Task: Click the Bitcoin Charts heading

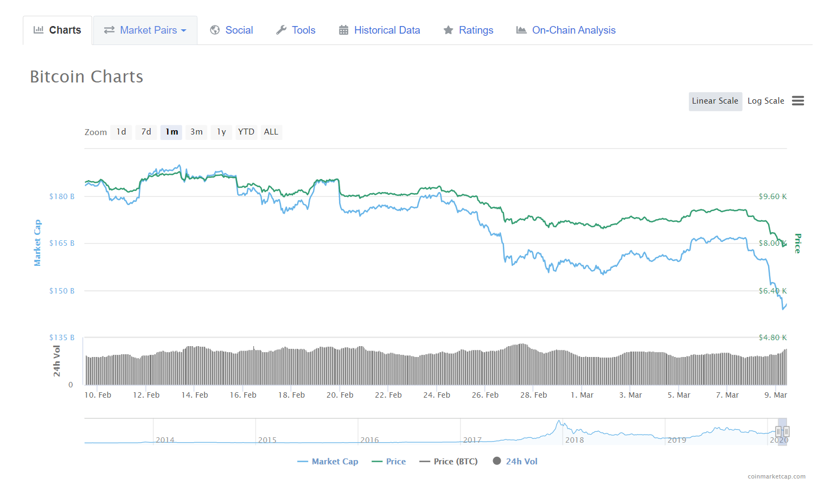Action: coord(87,76)
